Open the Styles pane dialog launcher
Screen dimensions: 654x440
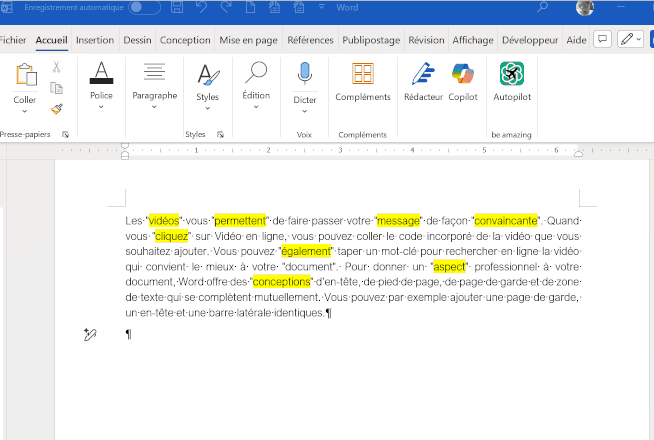pyautogui.click(x=221, y=134)
